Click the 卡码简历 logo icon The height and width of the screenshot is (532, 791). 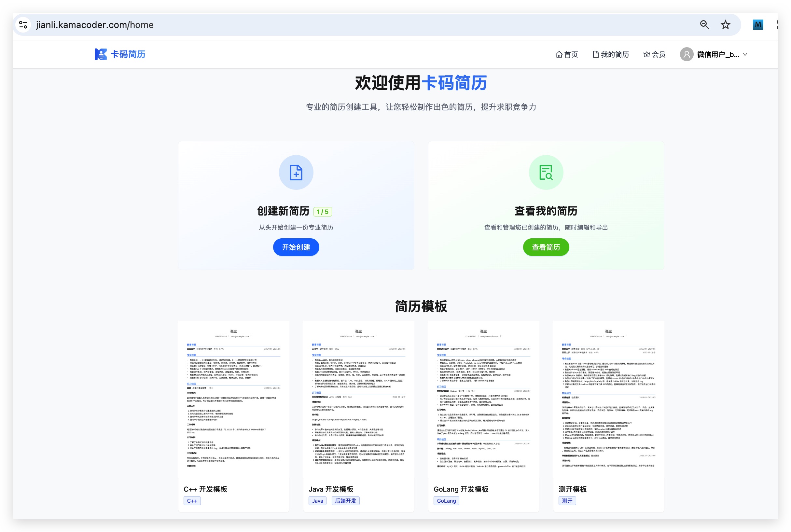coord(100,54)
